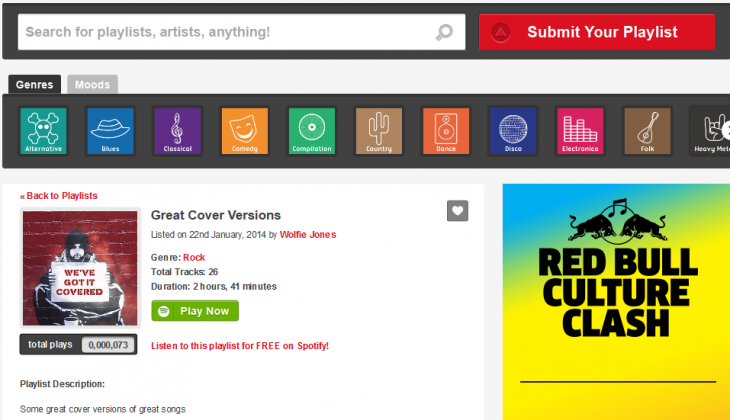Choose the Disco genre icon

click(512, 131)
